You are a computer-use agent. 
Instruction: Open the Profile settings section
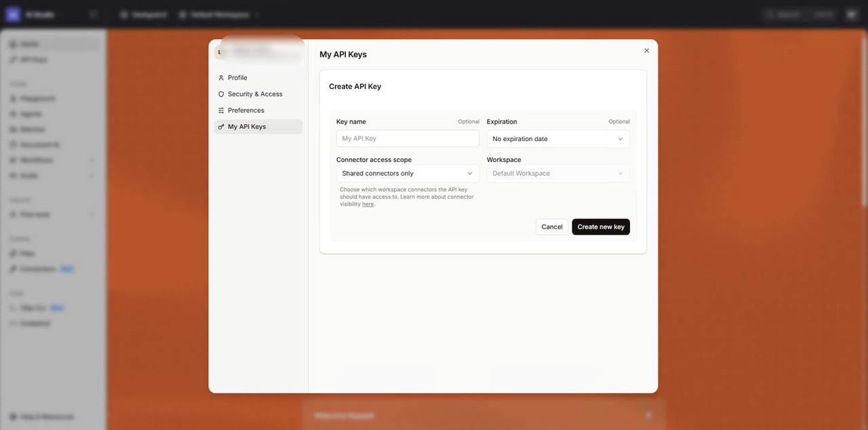tap(258, 78)
